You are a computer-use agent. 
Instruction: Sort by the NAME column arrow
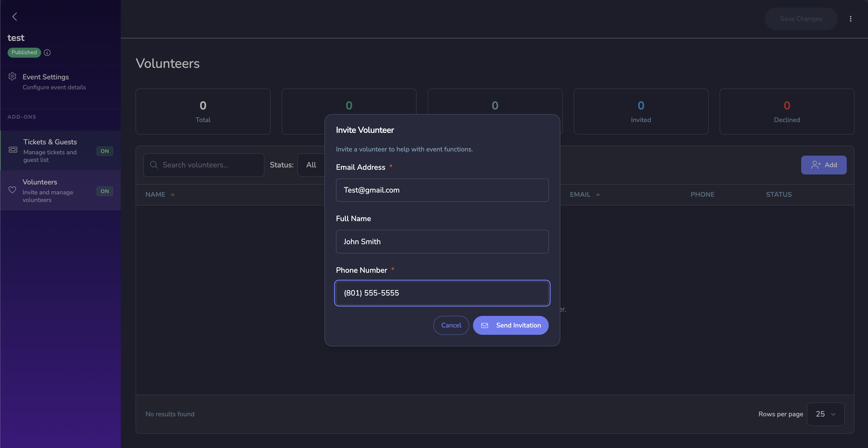[173, 194]
